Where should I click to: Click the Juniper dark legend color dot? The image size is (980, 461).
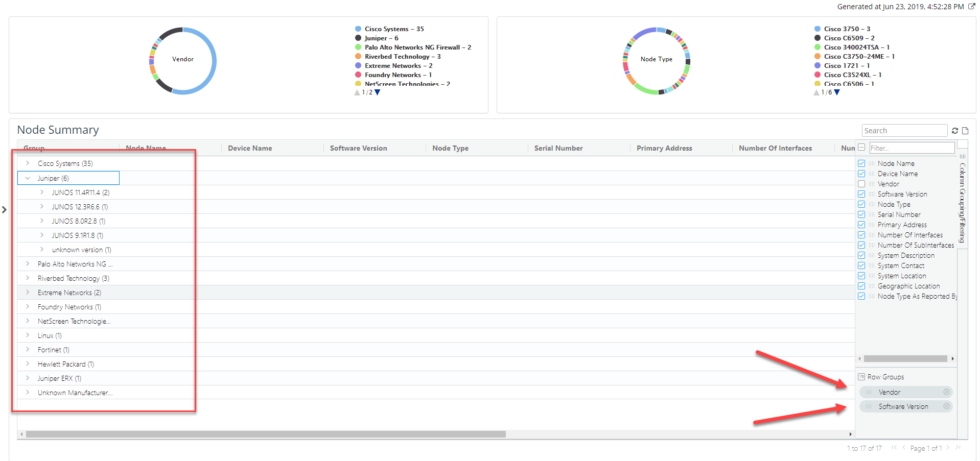click(x=358, y=38)
